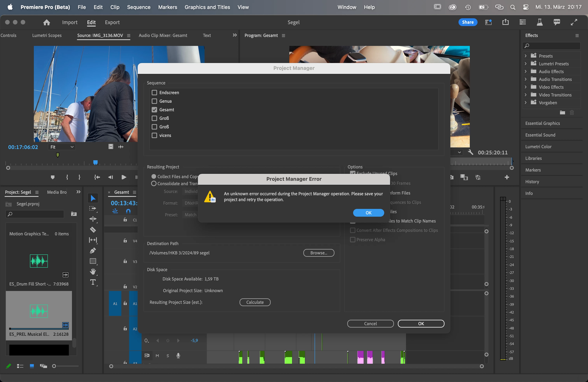Enable the Preserve Alpha checkbox

(353, 240)
